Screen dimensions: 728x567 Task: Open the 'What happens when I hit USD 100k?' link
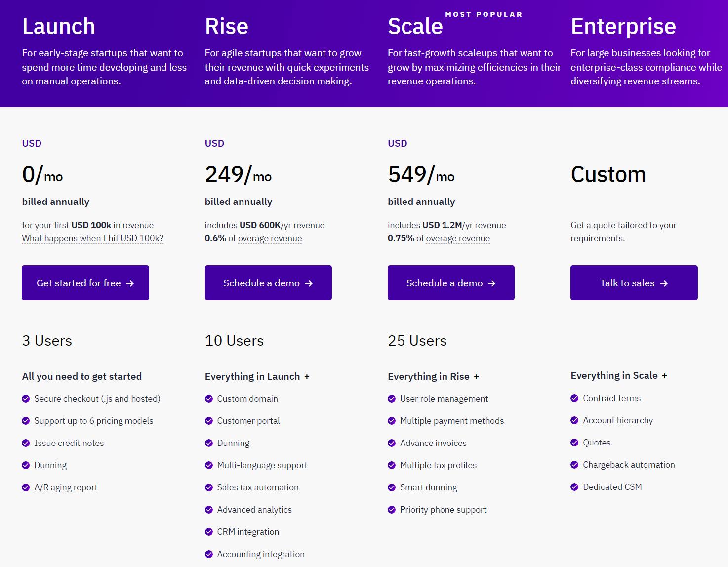point(93,238)
